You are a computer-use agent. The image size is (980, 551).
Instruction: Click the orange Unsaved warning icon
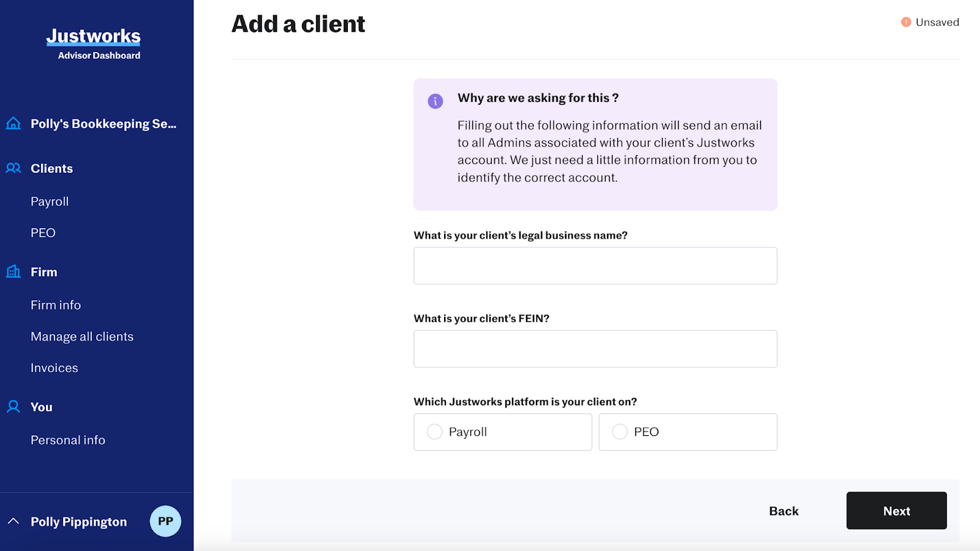[x=906, y=22]
